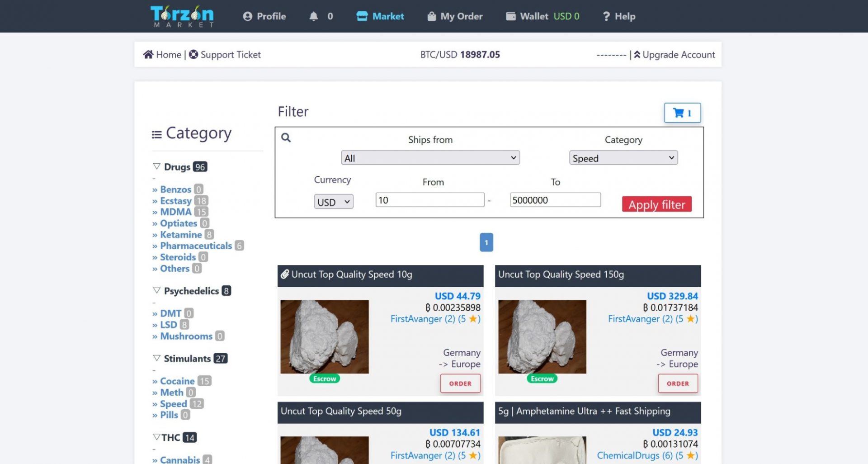Image resolution: width=868 pixels, height=464 pixels.
Task: Open the Meth category
Action: pos(172,393)
